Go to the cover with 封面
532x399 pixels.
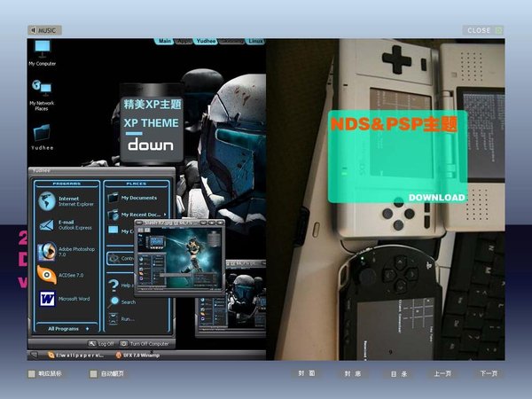tap(307, 373)
